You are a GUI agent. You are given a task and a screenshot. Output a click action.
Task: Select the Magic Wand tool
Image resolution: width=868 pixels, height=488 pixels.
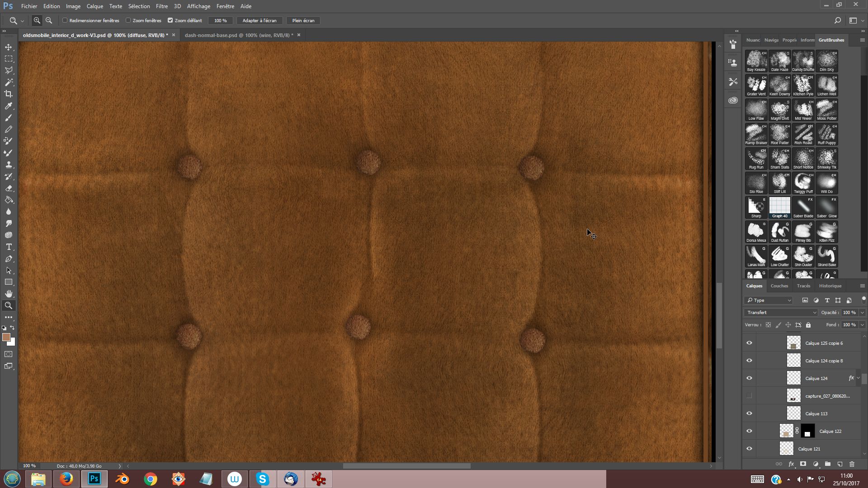click(x=9, y=82)
